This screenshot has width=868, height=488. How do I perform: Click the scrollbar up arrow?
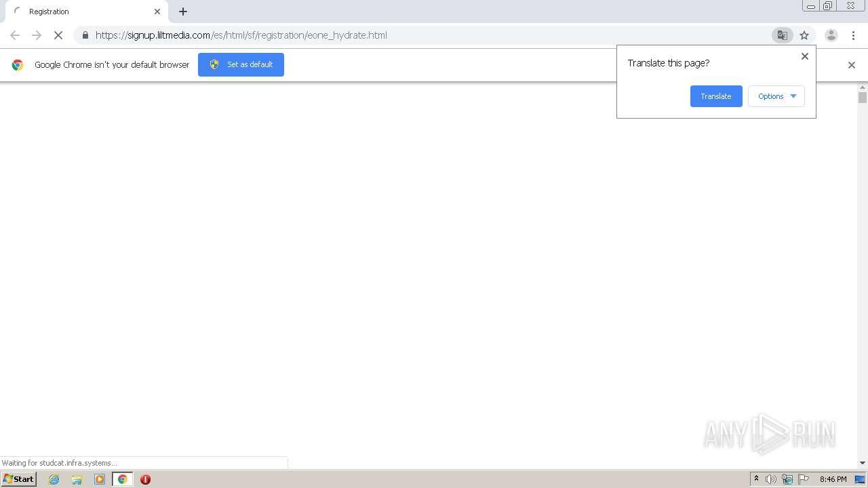[863, 87]
